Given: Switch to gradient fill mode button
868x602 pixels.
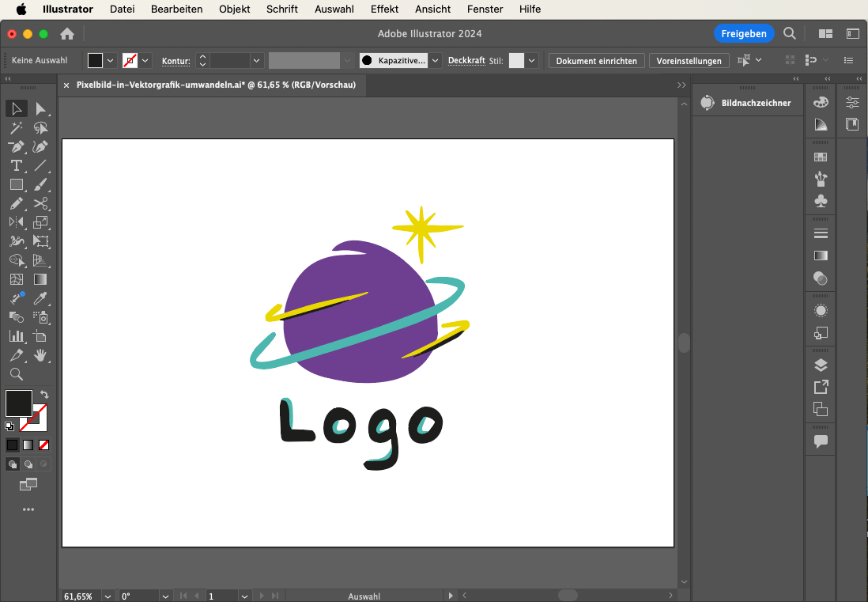Looking at the screenshot, I should point(28,445).
